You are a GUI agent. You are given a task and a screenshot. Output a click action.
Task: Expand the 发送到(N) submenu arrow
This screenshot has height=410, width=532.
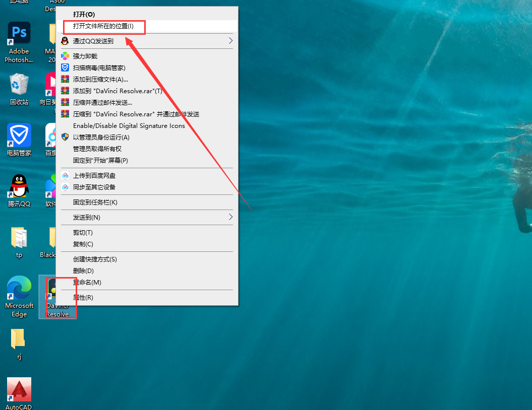point(231,217)
